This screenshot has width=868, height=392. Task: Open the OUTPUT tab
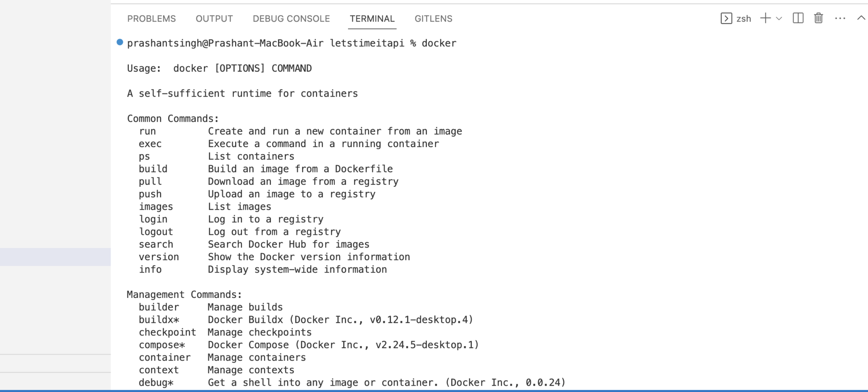pyautogui.click(x=214, y=19)
